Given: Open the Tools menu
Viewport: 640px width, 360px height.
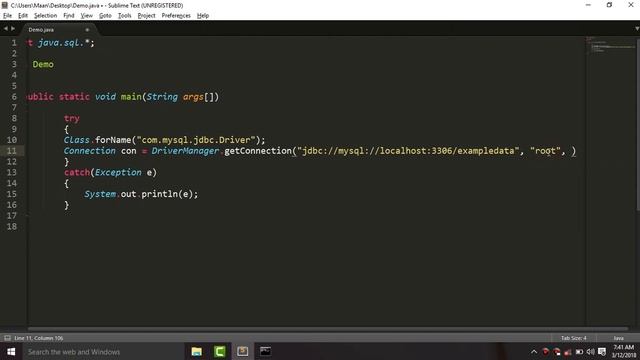Looking at the screenshot, I should click(x=124, y=16).
